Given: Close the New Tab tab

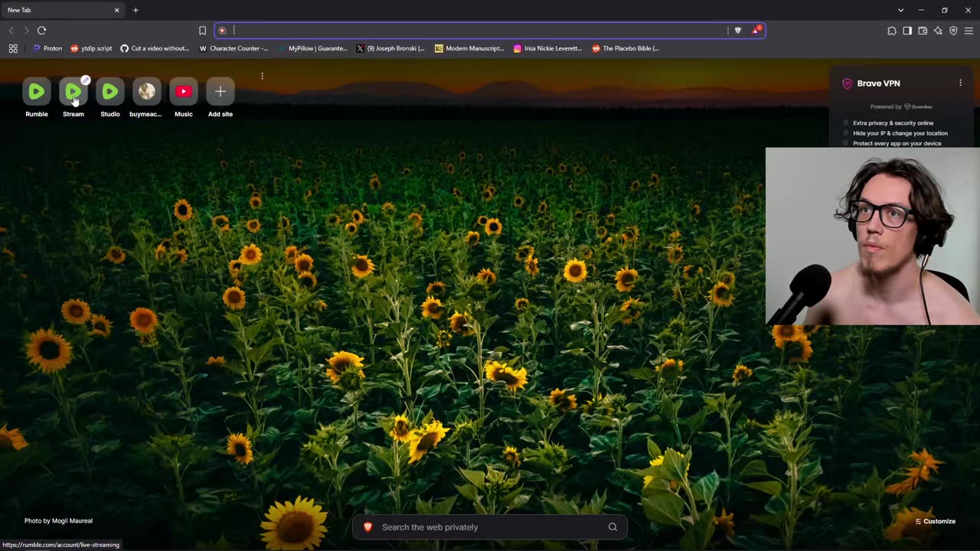Looking at the screenshot, I should (x=116, y=10).
